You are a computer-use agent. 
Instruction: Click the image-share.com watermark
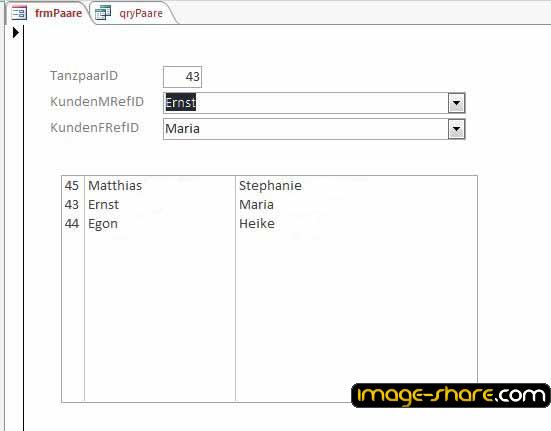click(x=451, y=396)
